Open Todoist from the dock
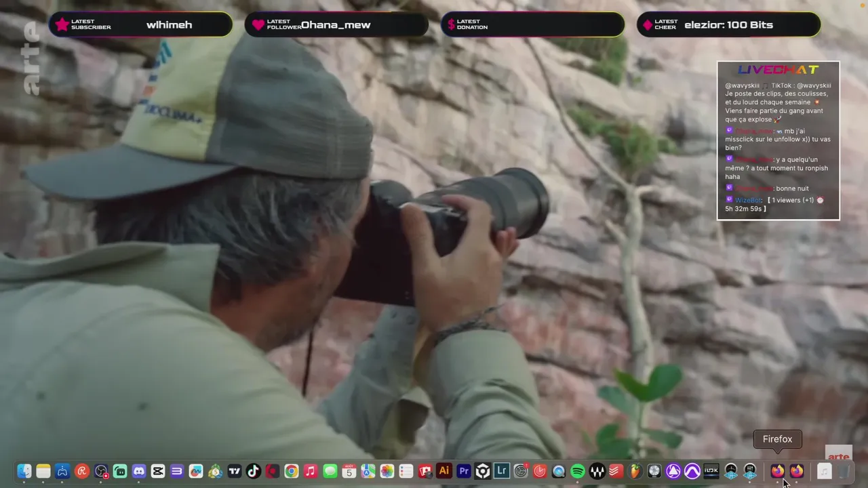Viewport: 868px width, 488px height. click(x=616, y=471)
